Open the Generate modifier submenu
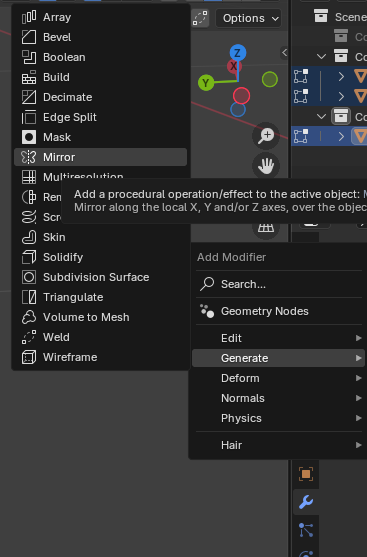Image resolution: width=367 pixels, height=557 pixels. (x=279, y=358)
